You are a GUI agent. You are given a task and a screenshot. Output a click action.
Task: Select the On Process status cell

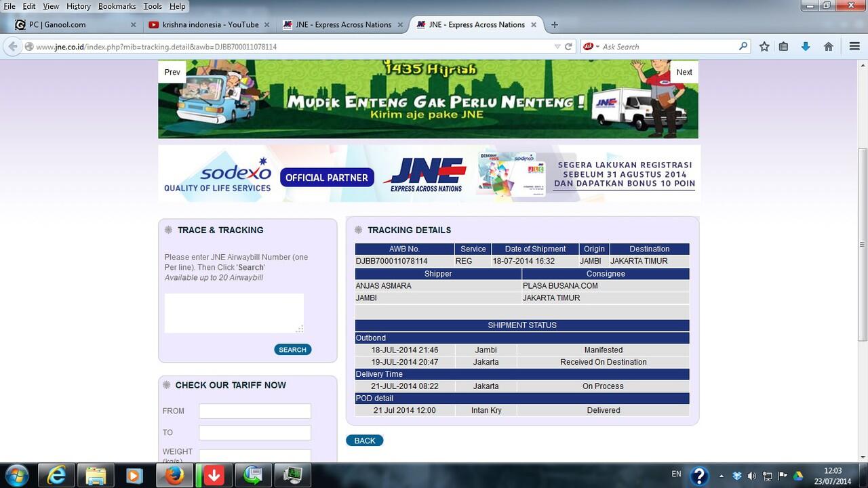point(604,386)
